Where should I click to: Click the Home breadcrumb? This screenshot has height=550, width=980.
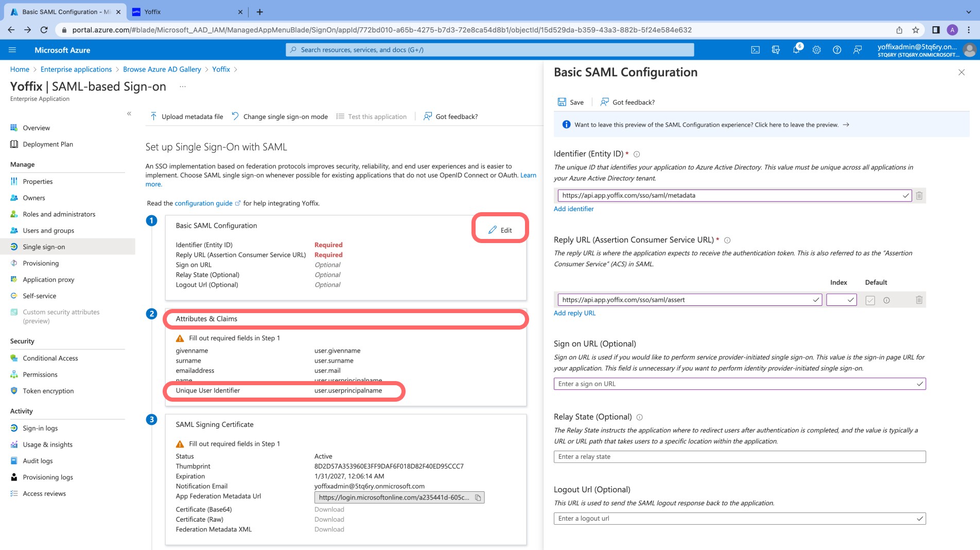(x=20, y=70)
